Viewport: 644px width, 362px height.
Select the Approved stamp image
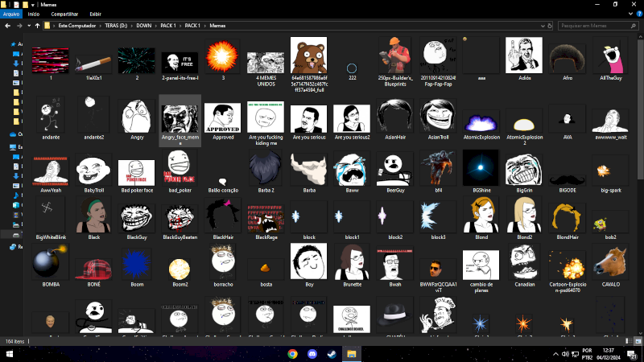click(x=223, y=117)
